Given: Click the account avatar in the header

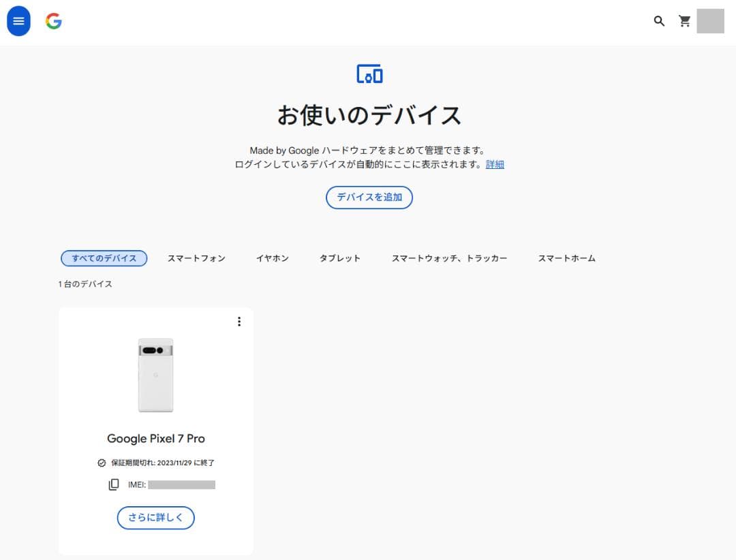Looking at the screenshot, I should [711, 21].
